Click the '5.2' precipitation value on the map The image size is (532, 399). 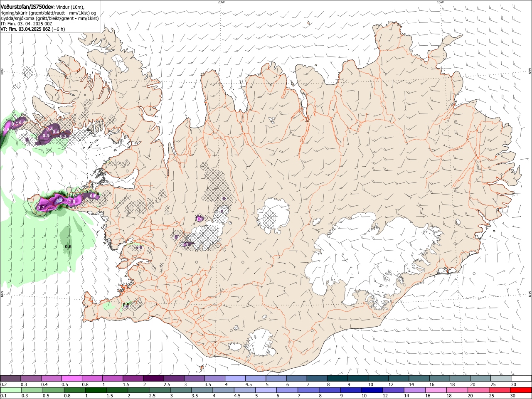(x=59, y=200)
